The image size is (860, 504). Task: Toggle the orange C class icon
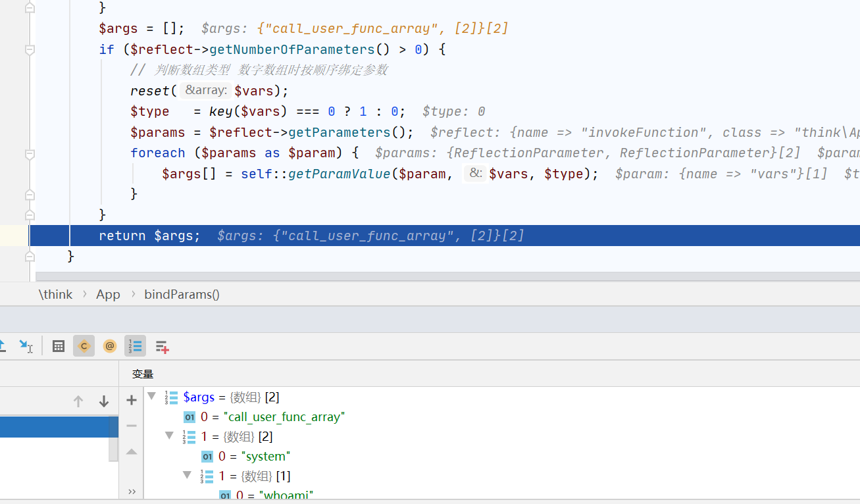coord(84,345)
